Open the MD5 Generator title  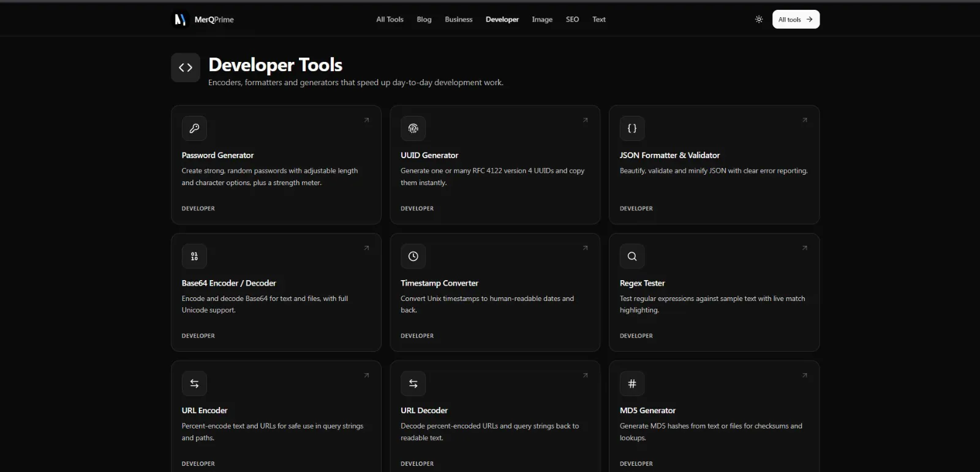click(647, 411)
